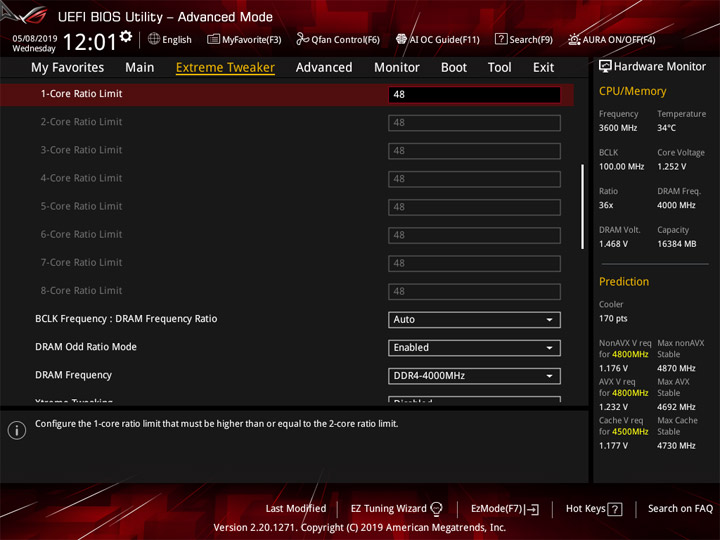Select BCLK Frequency : DRAM Frequency Ratio label

click(126, 319)
